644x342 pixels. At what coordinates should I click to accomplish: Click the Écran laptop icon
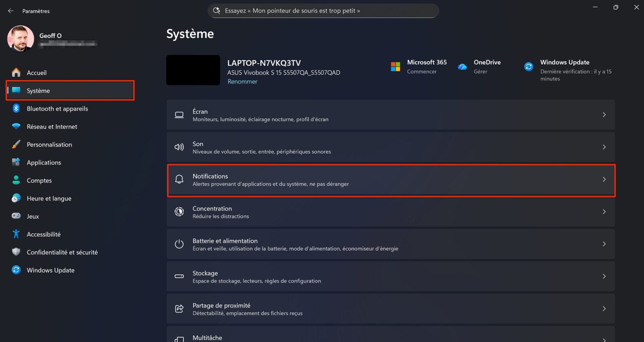179,115
